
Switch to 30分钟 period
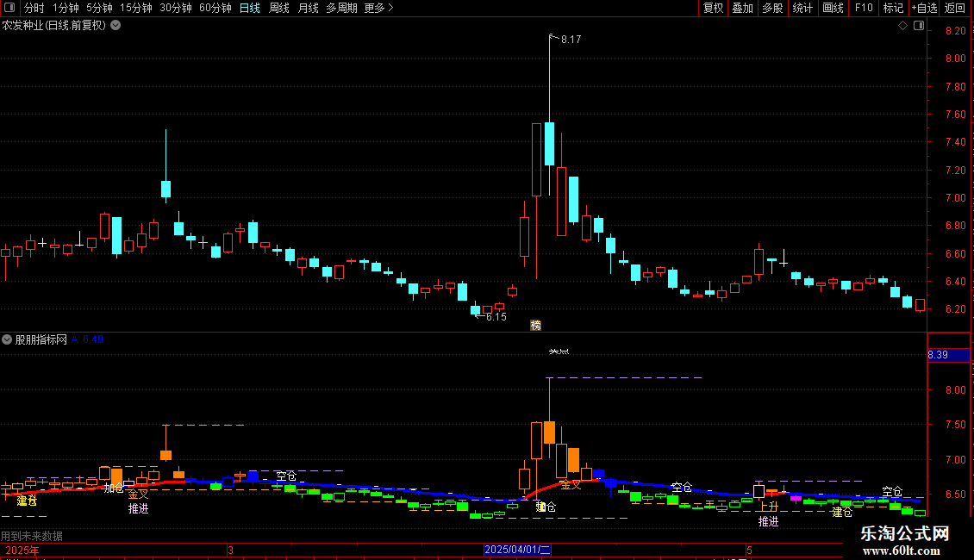pos(176,8)
